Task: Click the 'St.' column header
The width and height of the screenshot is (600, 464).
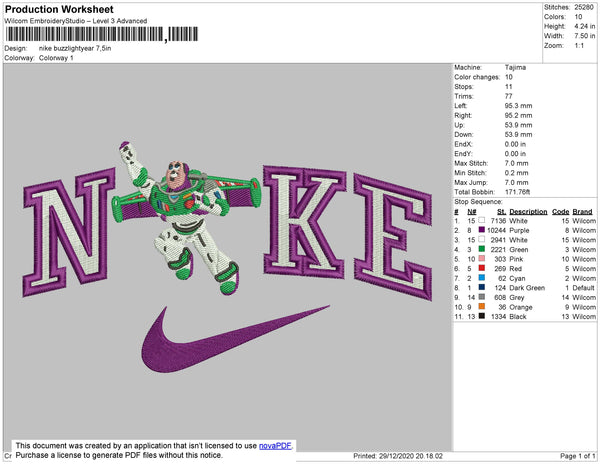Action: pyautogui.click(x=501, y=211)
